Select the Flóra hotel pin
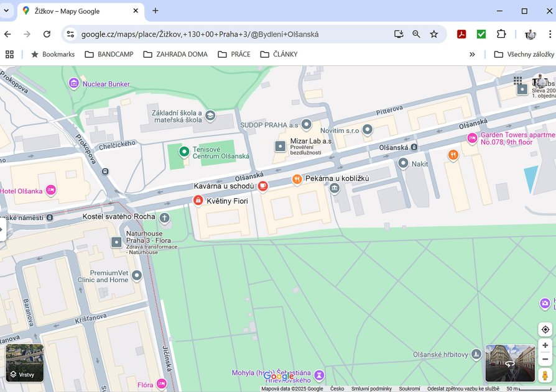Screen dimensions: 556x392 point(161,383)
